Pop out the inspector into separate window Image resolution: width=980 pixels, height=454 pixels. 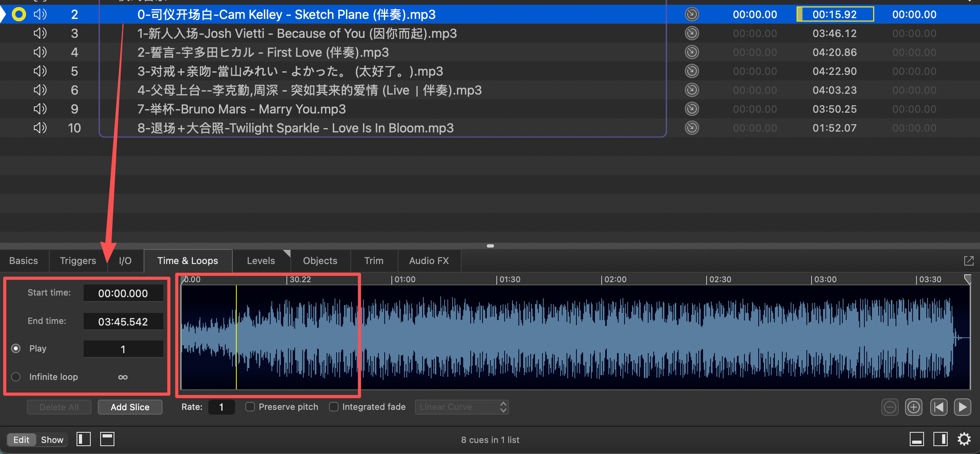pyautogui.click(x=969, y=260)
